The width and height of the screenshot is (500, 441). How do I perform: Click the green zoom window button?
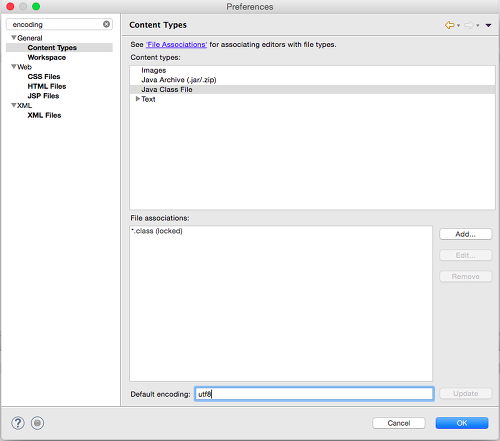36,6
